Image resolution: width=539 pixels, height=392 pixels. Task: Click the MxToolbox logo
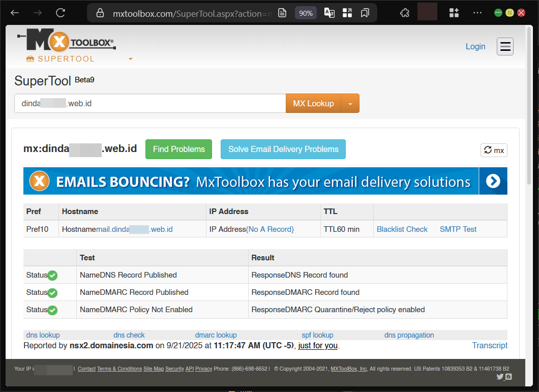[66, 41]
